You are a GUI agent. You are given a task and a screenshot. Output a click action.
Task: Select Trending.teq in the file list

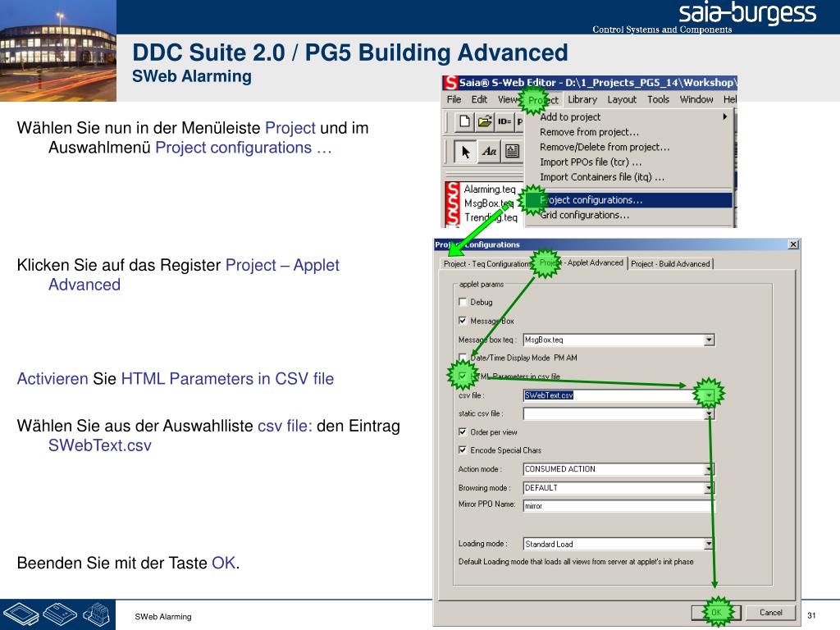[x=491, y=217]
